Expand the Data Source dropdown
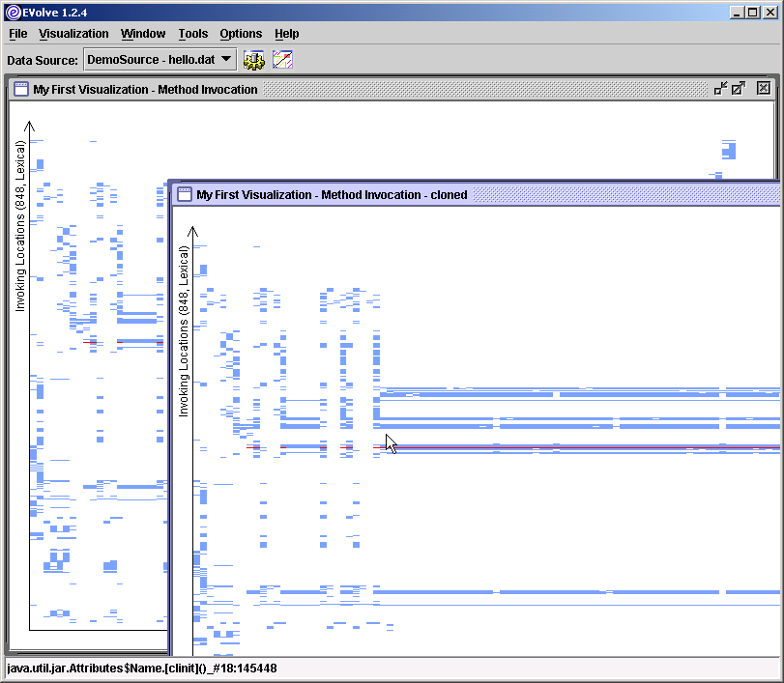The image size is (784, 683). point(160,60)
